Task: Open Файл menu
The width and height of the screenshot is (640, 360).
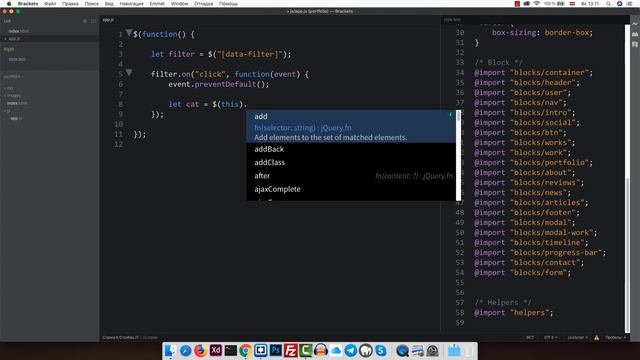Action: coord(50,4)
